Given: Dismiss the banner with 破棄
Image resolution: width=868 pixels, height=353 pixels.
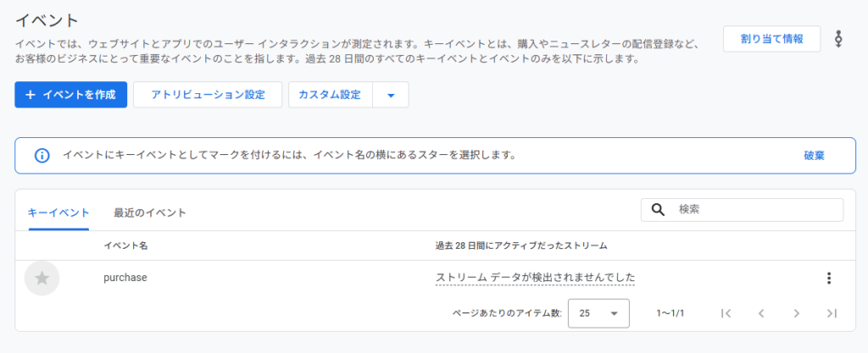Looking at the screenshot, I should 814,156.
